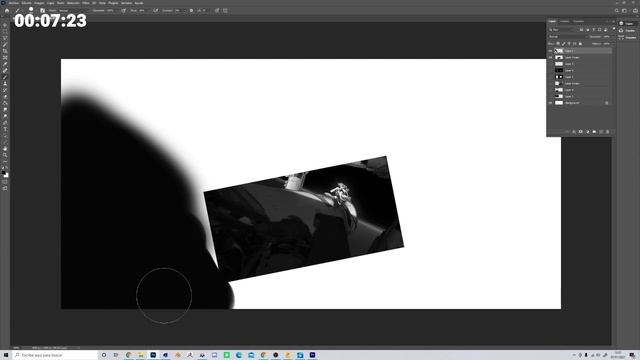Select the Hand tool
This screenshot has width=640, height=360.
click(x=5, y=149)
